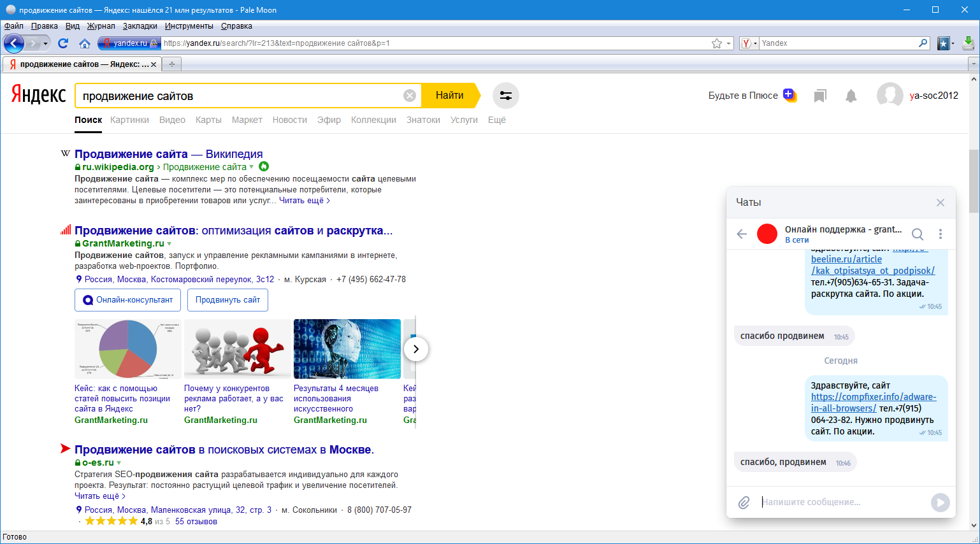Open a new tab with the plus button
Image resolution: width=980 pixels, height=544 pixels.
171,64
